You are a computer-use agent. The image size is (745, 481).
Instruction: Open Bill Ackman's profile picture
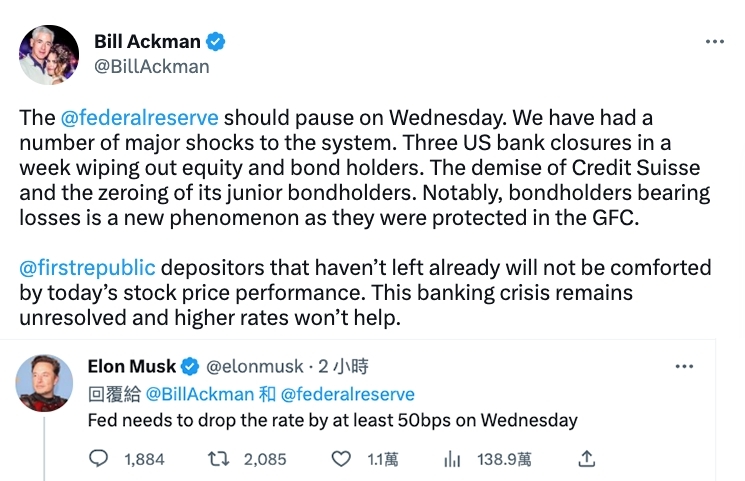49,55
